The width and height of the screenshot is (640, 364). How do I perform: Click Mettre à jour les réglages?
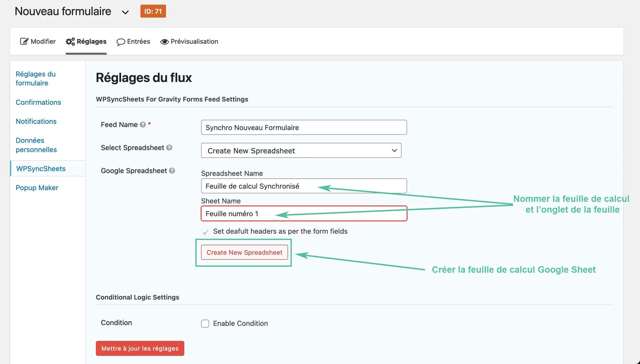click(140, 348)
